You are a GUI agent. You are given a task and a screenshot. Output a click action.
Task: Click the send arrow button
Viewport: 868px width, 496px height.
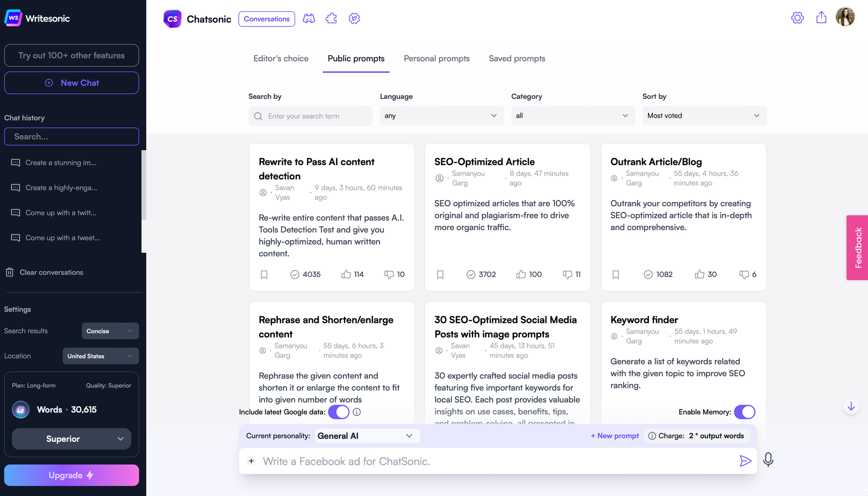745,460
